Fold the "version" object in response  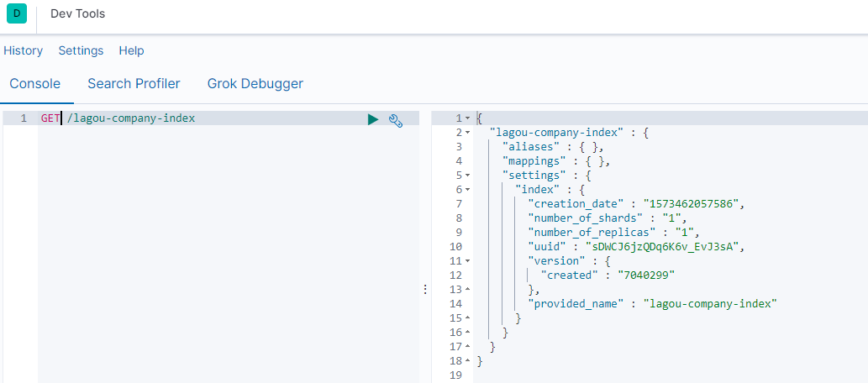click(x=467, y=261)
